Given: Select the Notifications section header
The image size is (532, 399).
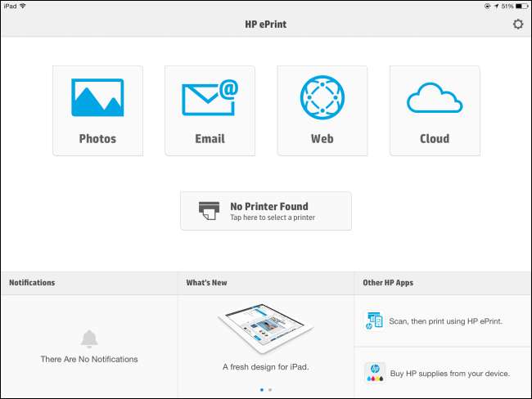Looking at the screenshot, I should pos(33,283).
